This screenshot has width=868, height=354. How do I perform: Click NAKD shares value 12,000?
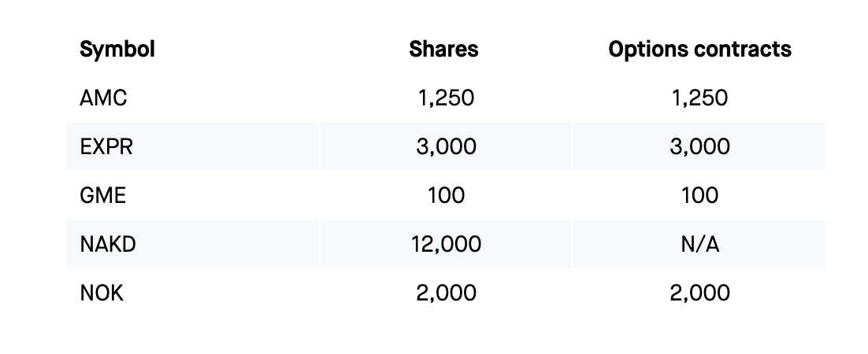click(446, 245)
